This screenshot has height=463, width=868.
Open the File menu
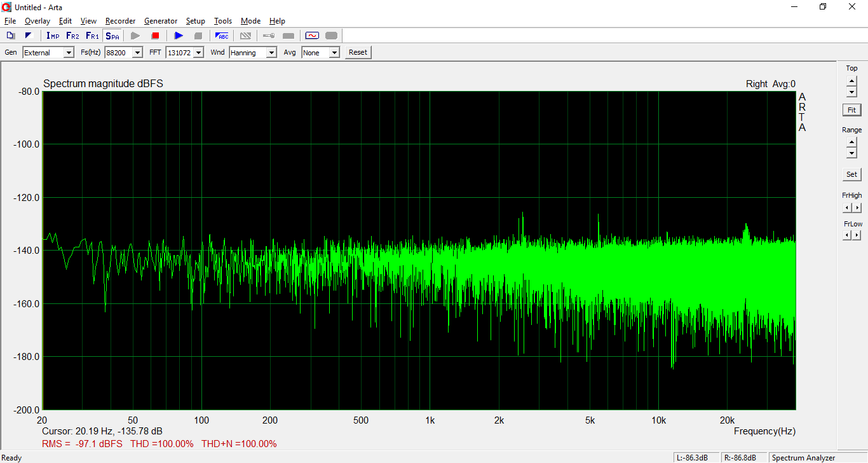click(x=10, y=21)
